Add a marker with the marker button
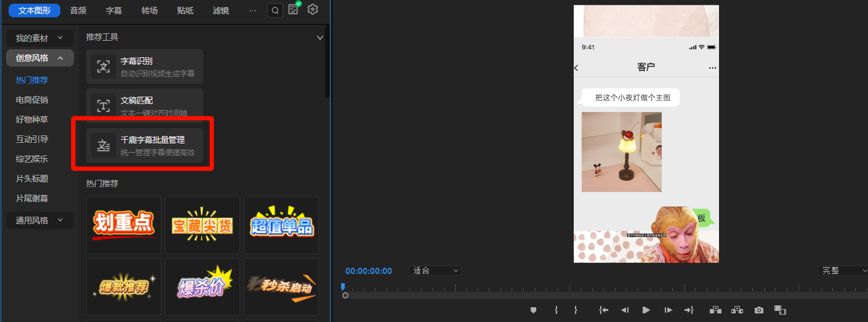Screen dimensions: 868x322 pyautogui.click(x=534, y=310)
